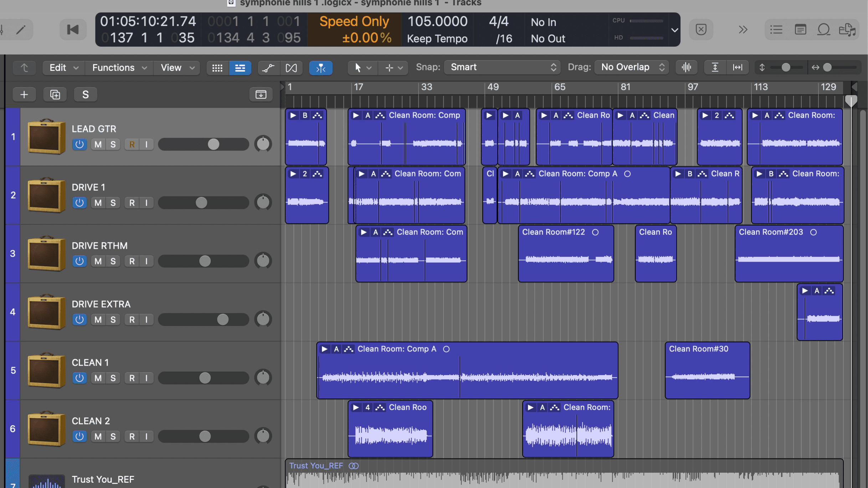
Task: Toggle the Show Flex icon
Action: [291, 68]
